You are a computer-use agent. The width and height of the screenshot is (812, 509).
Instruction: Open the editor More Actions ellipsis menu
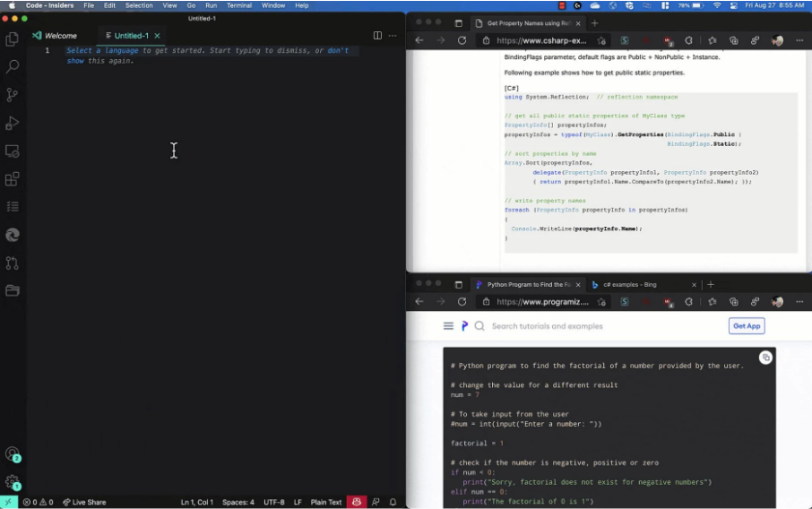pyautogui.click(x=393, y=36)
